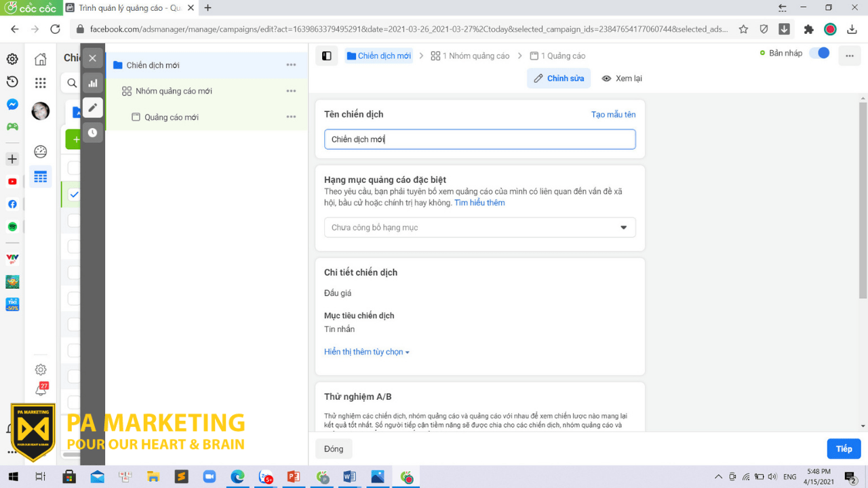Open more options for Chiến dịch mới

click(291, 65)
